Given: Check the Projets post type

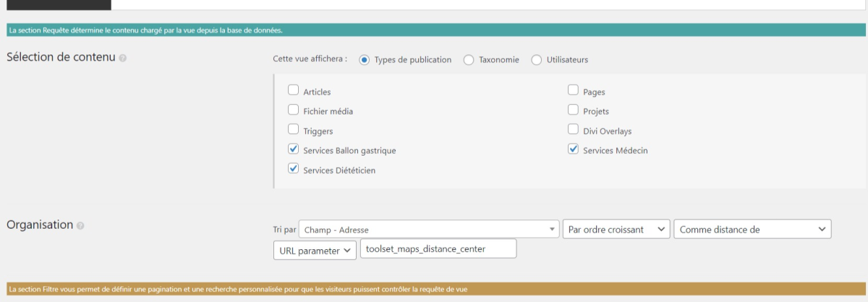Looking at the screenshot, I should [573, 111].
